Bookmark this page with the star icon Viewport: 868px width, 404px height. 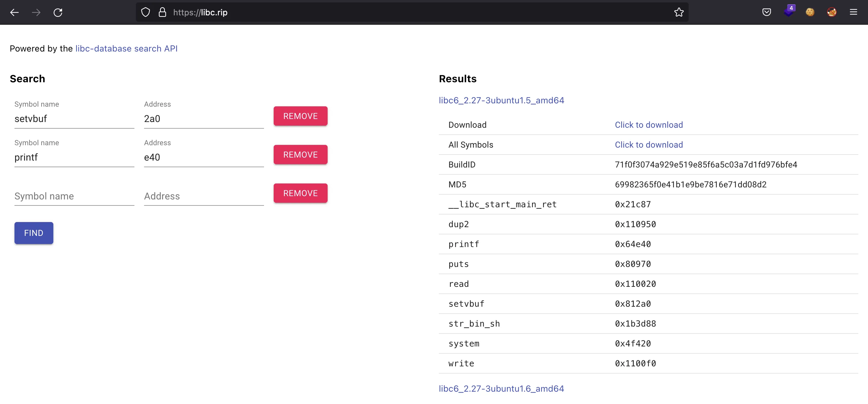[x=679, y=12]
